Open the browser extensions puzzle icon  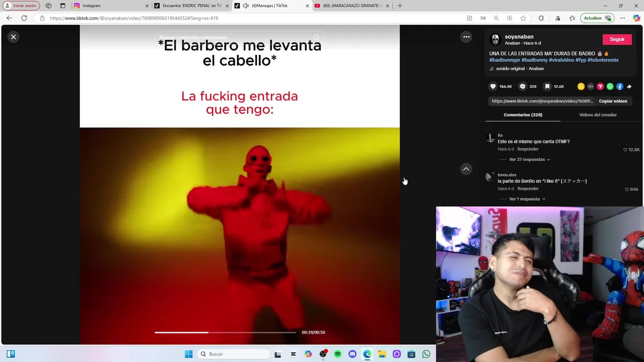click(x=541, y=18)
